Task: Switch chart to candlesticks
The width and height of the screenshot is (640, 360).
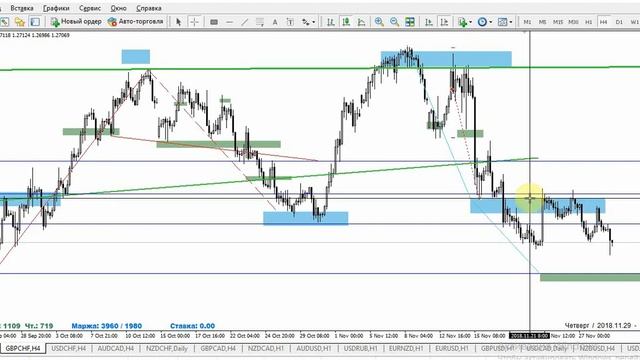Action: pos(346,22)
